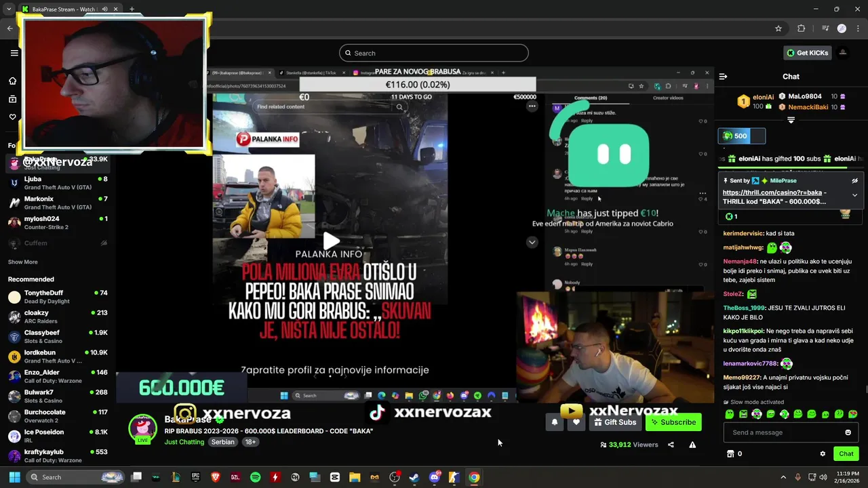
Task: Click the Gift Subs button
Action: [615, 422]
